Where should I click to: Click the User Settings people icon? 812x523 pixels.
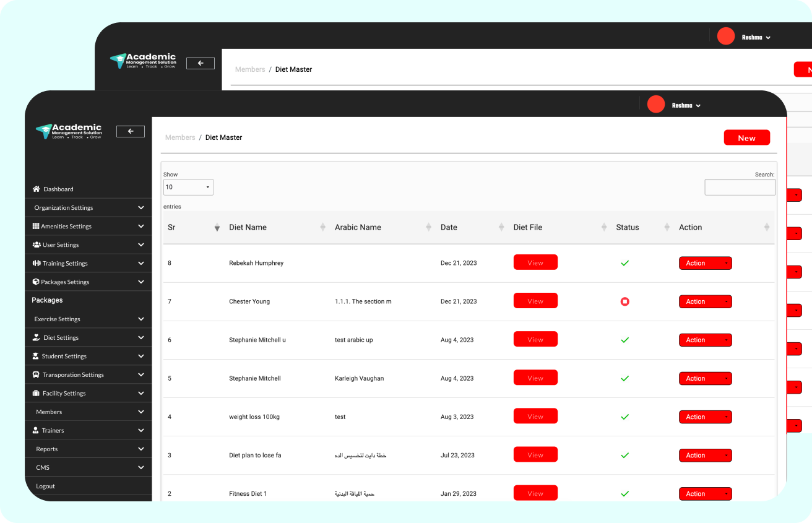tap(37, 244)
